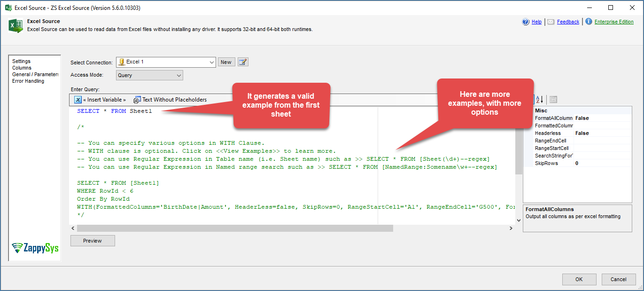
Task: Open the Help link
Action: coord(536,22)
